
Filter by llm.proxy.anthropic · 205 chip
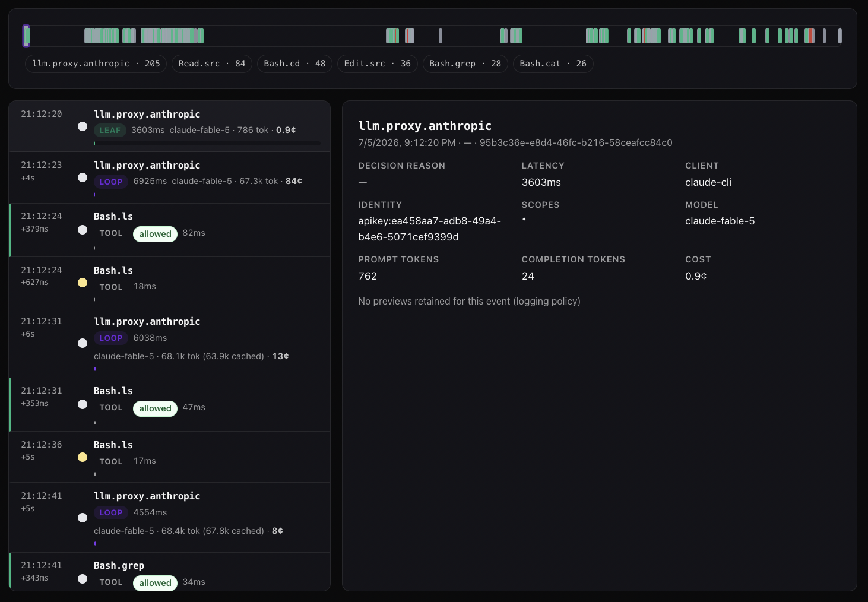[x=96, y=64]
